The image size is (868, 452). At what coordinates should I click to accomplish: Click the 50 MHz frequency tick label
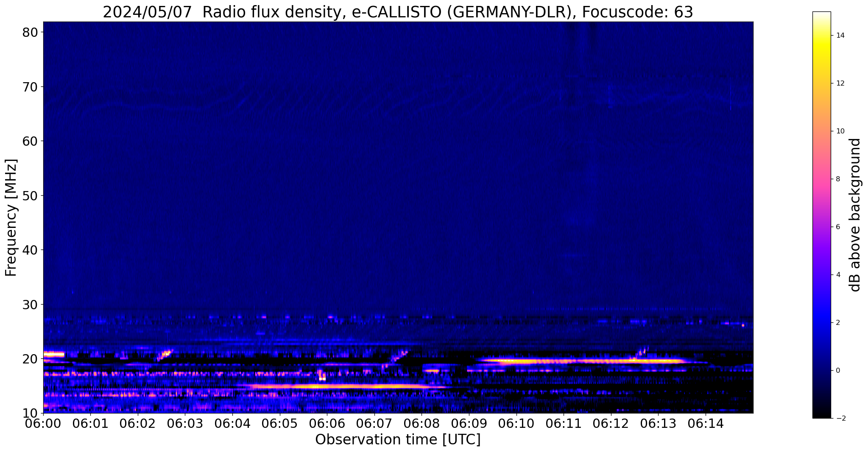pyautogui.click(x=30, y=195)
